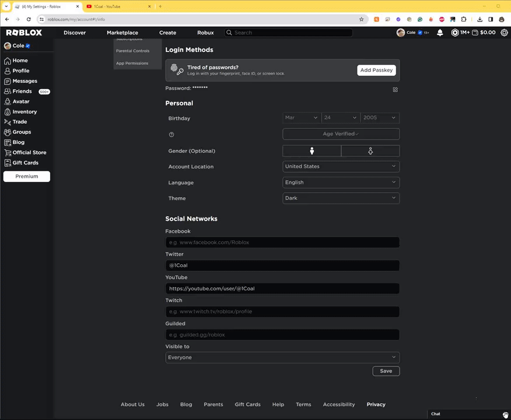Bookmark this page with the star icon

tap(361, 19)
